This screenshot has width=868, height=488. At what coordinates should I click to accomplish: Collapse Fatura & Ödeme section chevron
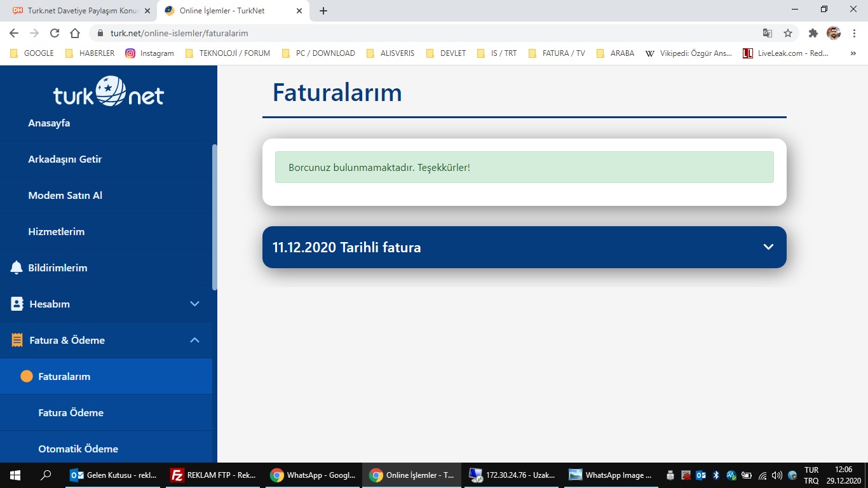point(195,340)
